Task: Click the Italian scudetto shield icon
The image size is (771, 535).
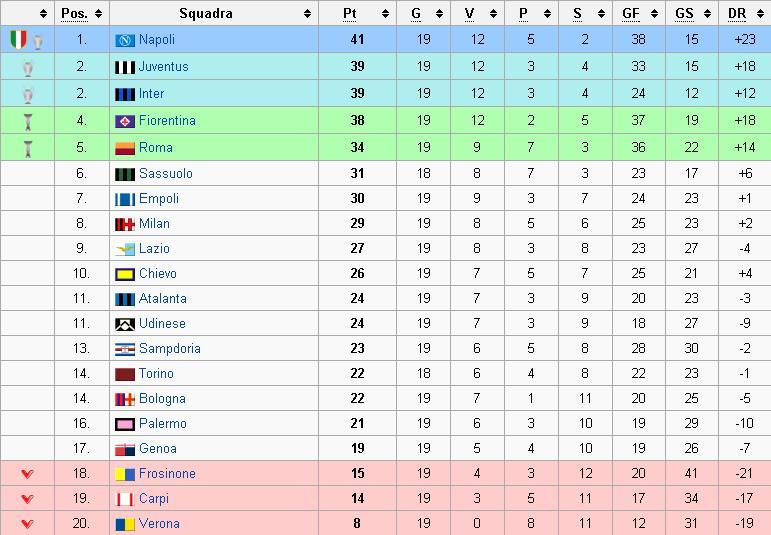Action: coord(18,39)
